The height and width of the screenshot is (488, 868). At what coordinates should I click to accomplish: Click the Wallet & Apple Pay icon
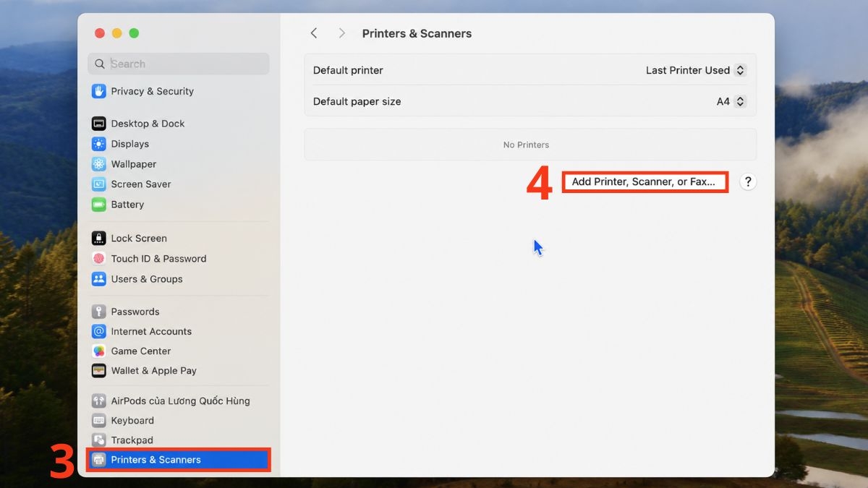[x=99, y=370]
